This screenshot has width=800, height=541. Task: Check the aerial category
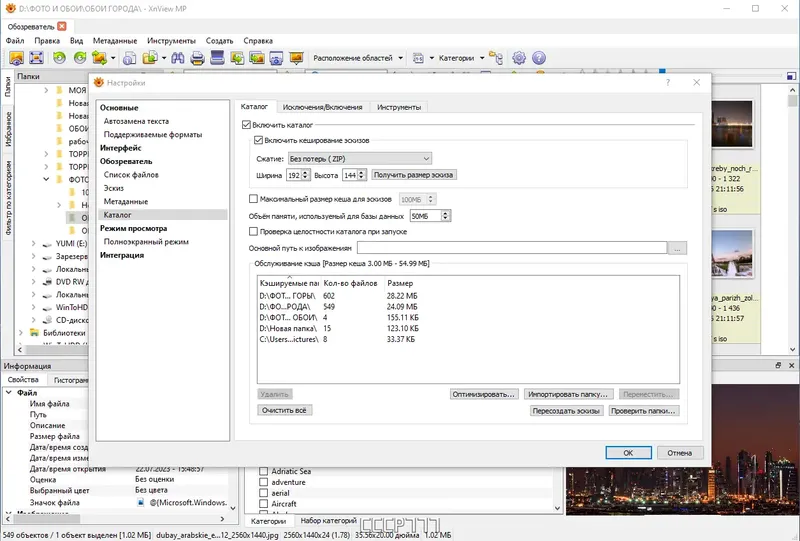click(x=263, y=493)
